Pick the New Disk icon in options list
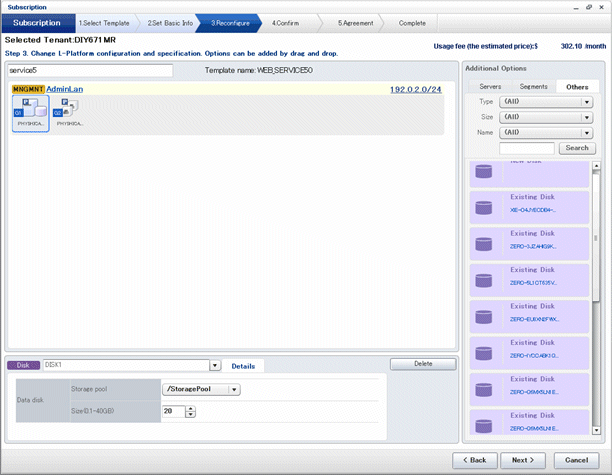The height and width of the screenshot is (475, 612). coord(484,171)
